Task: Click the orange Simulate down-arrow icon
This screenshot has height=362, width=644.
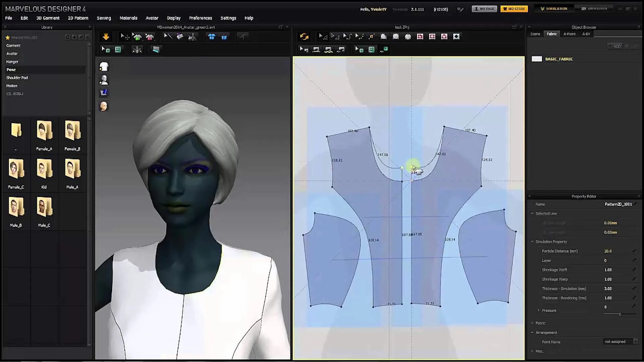Action: coord(106,37)
